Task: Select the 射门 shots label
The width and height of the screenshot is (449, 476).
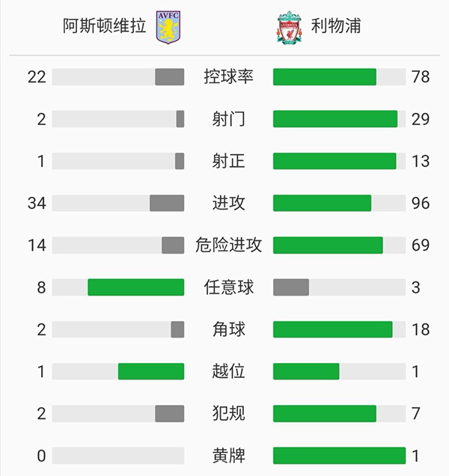Action: (228, 119)
